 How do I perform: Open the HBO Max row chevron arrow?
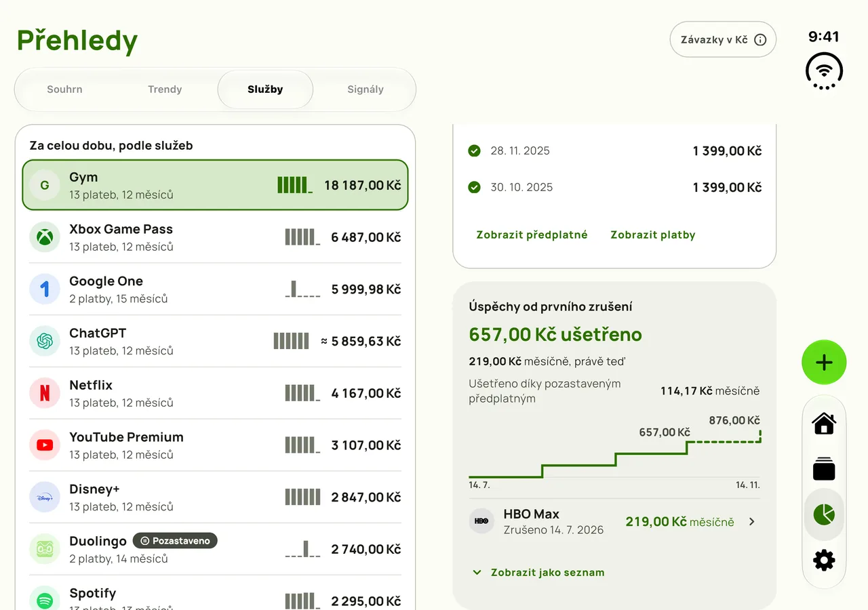coord(751,522)
